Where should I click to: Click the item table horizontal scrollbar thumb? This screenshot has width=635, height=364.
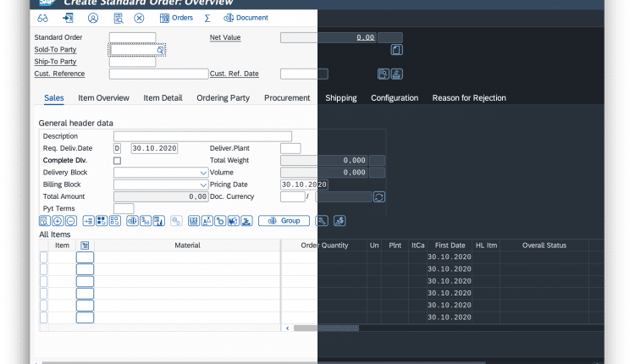click(x=326, y=328)
